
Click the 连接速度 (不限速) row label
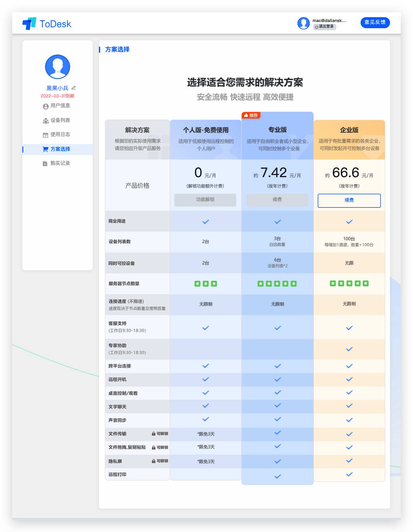click(126, 302)
